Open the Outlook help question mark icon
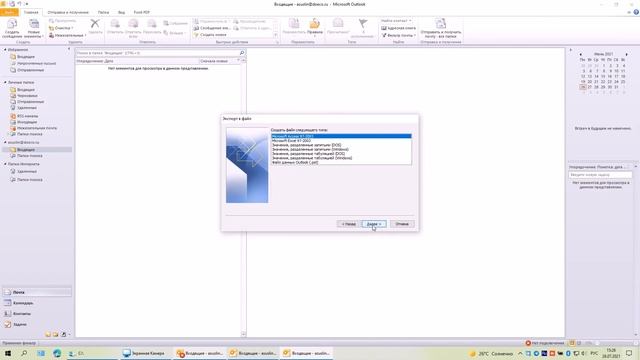Viewport: 640px width, 360px height. pos(636,12)
